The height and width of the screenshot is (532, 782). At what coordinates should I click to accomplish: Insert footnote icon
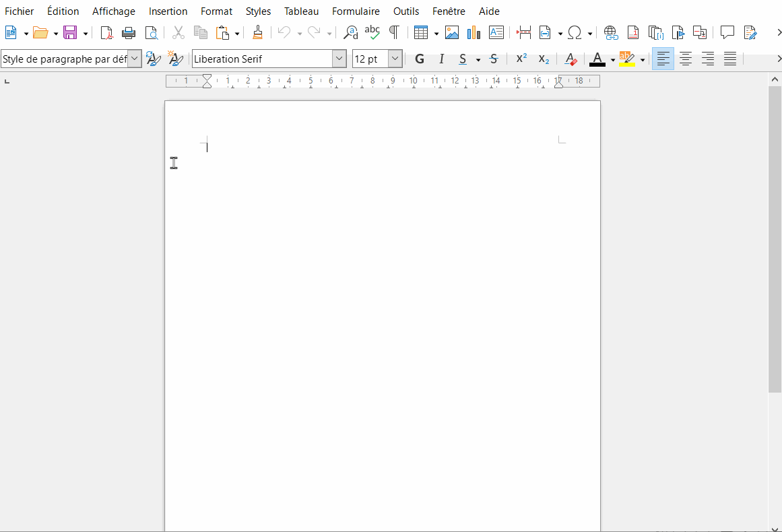[633, 33]
